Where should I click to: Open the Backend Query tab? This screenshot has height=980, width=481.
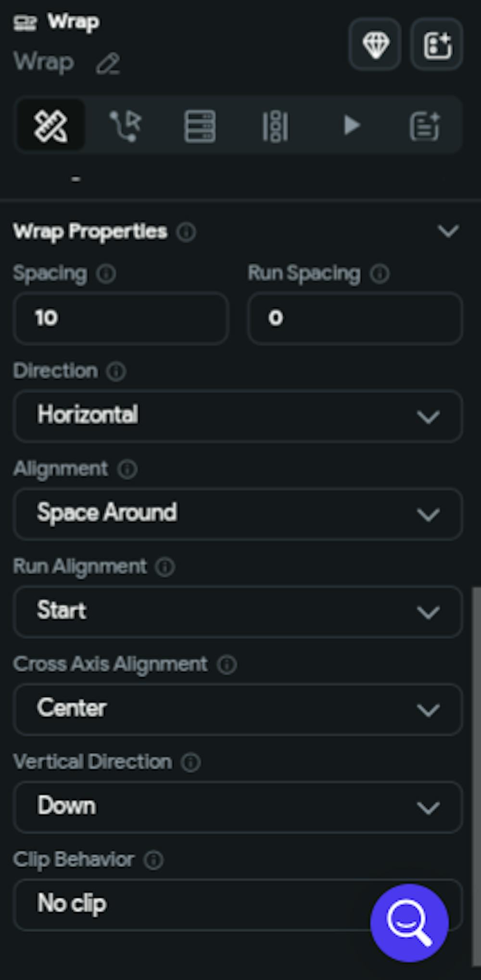point(199,125)
